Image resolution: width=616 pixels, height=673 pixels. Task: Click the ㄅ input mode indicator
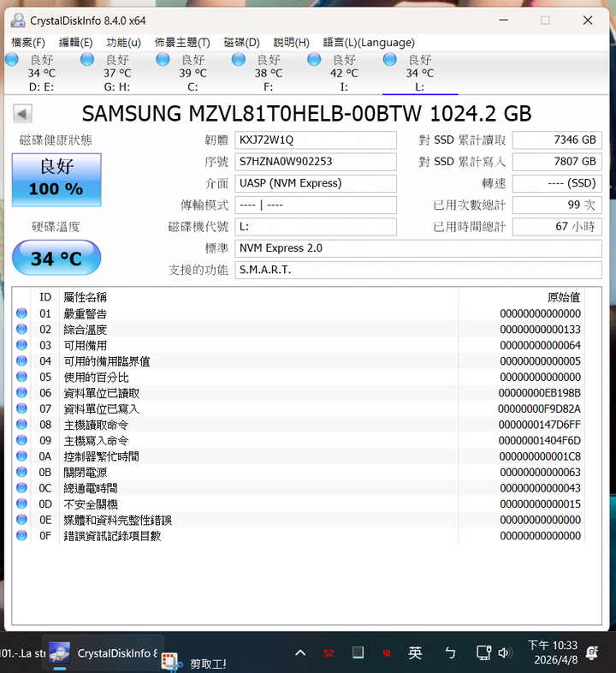[x=450, y=653]
